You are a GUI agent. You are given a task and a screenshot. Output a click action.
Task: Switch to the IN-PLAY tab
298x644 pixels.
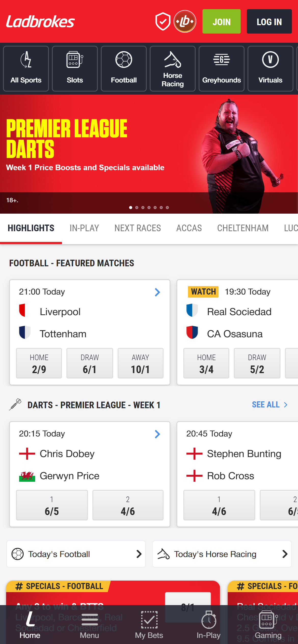[x=84, y=228]
